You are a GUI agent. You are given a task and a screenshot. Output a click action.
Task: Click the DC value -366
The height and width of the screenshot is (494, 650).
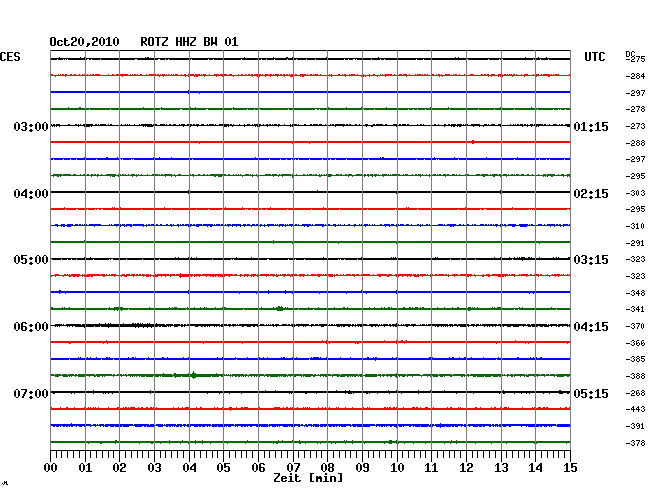[x=635, y=343]
